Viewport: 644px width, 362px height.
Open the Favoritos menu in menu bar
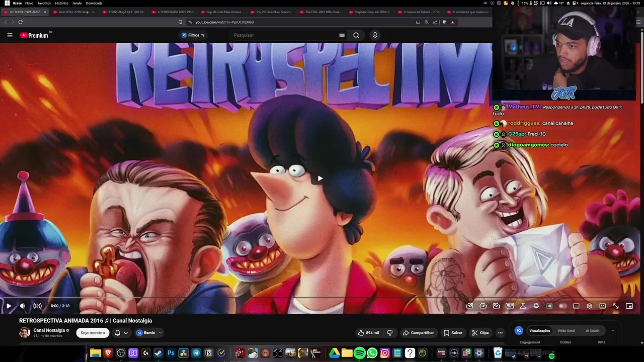[44, 3]
